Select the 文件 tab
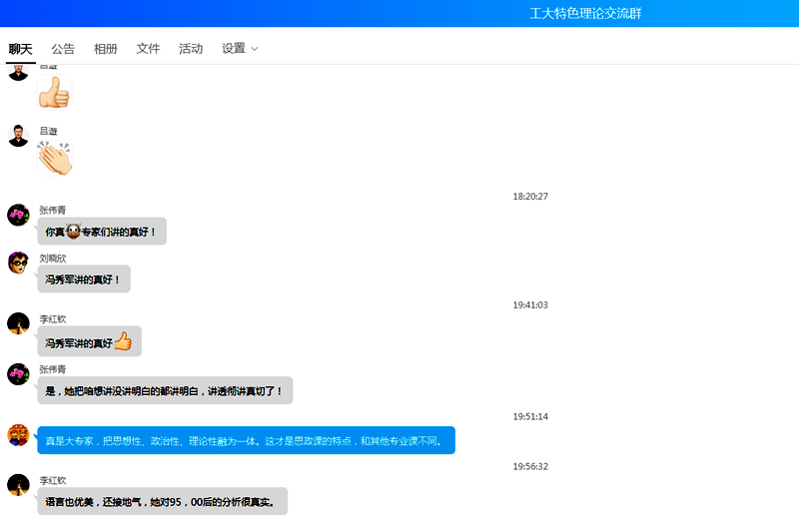Screen dimensions: 799x532 coord(148,49)
